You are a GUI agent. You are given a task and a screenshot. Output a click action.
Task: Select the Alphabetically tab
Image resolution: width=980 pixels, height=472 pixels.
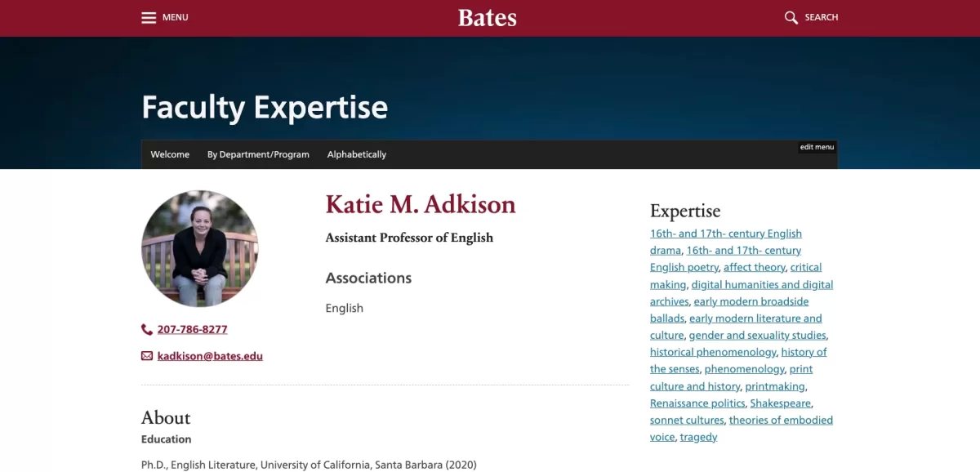(357, 154)
